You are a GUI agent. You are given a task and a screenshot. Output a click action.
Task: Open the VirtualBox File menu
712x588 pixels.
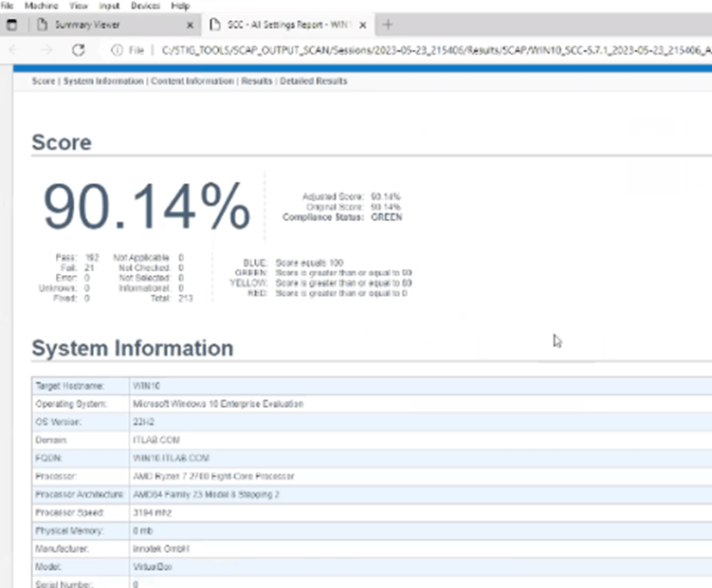[8, 6]
